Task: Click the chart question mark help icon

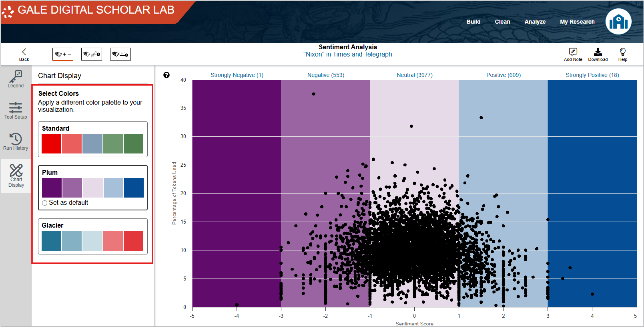Action: click(x=167, y=75)
